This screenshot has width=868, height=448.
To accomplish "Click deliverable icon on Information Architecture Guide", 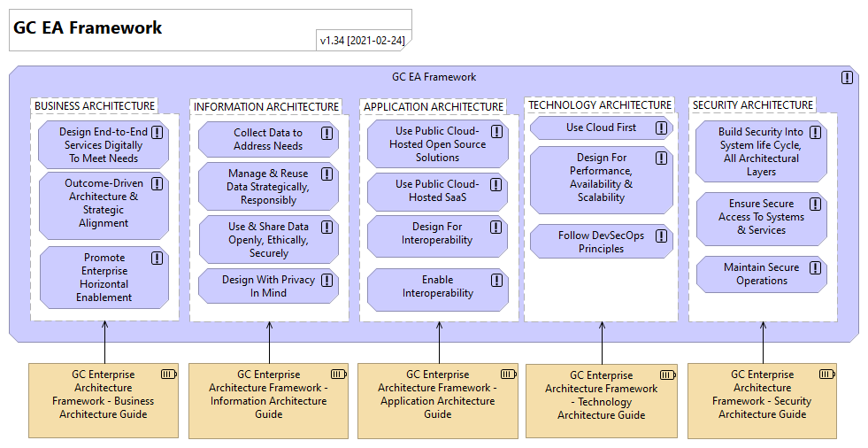I will pos(339,375).
